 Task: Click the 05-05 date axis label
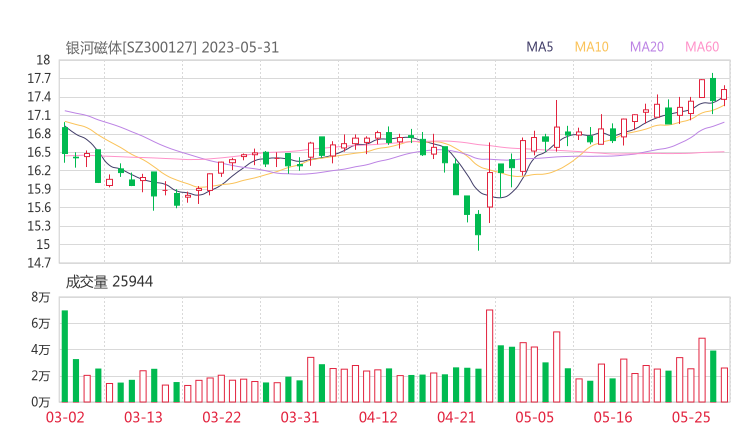point(534,417)
